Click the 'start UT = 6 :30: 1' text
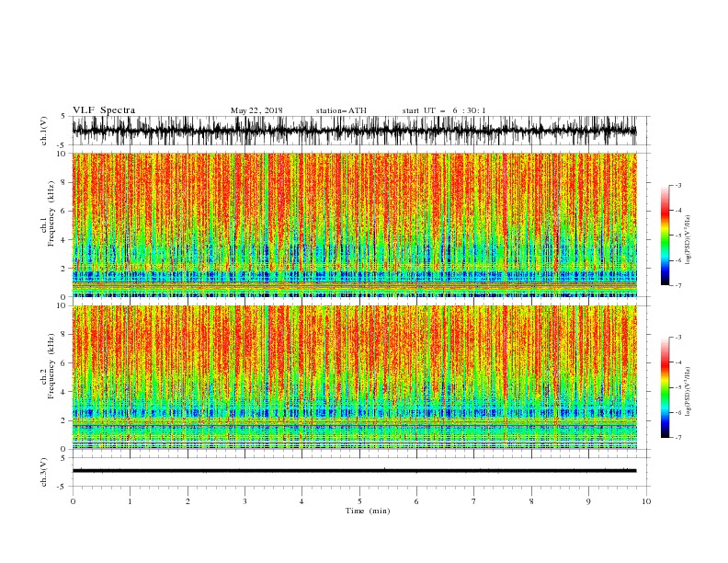 pos(444,110)
